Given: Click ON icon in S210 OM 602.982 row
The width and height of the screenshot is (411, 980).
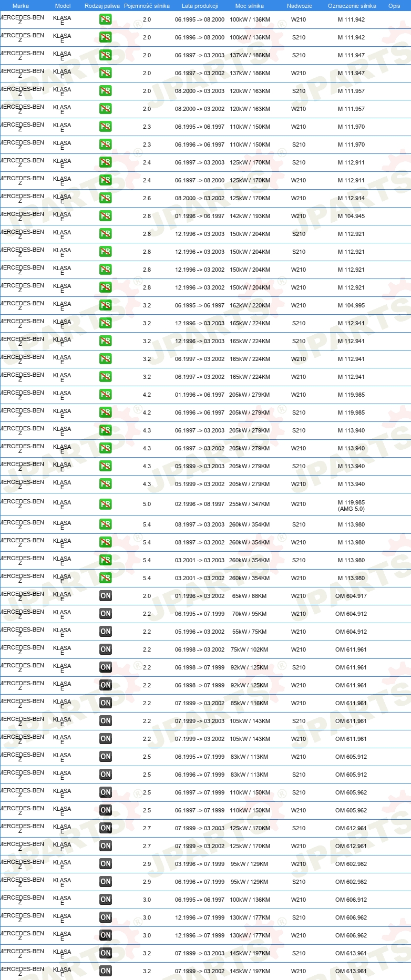Looking at the screenshot, I should point(106,882).
